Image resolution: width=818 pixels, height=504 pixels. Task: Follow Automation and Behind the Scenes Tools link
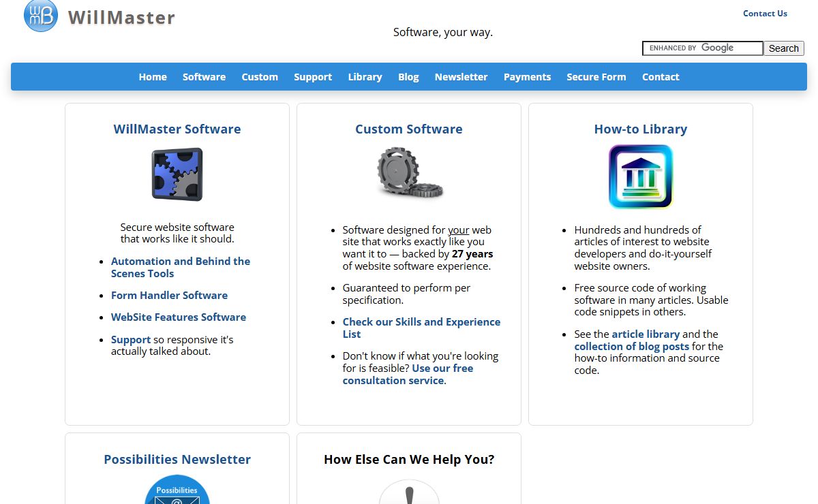(181, 267)
